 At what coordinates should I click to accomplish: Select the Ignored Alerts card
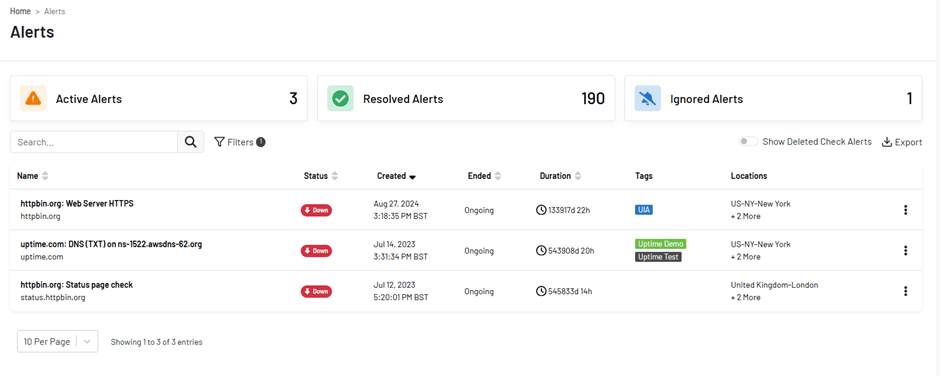point(773,98)
